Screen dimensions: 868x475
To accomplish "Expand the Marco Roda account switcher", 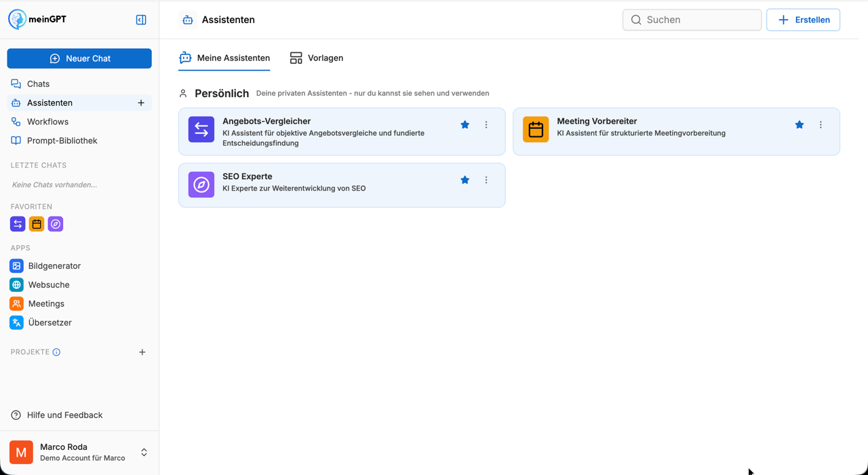I will pyautogui.click(x=144, y=452).
